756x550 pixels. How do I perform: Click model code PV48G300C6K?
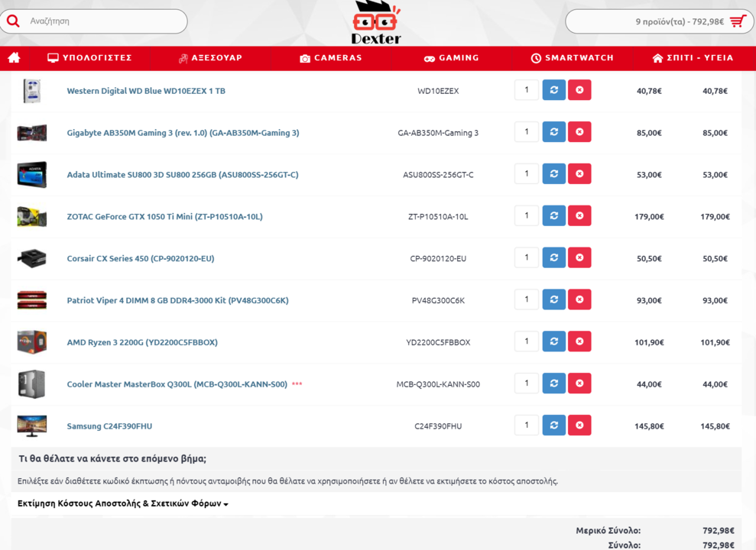[x=438, y=300]
